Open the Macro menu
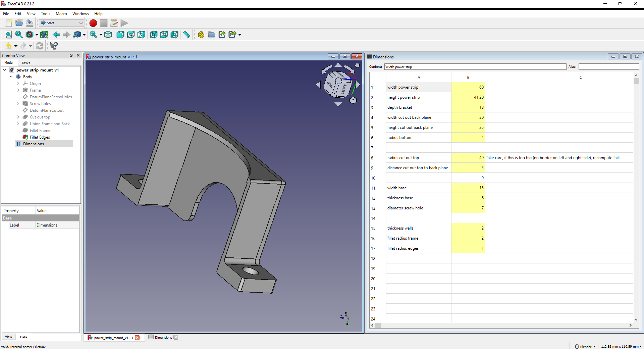 tap(61, 14)
